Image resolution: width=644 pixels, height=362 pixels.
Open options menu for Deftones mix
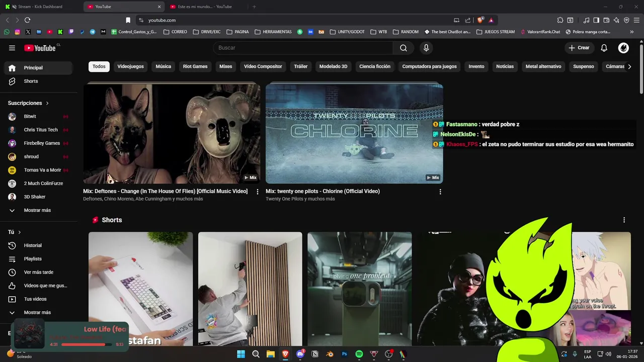coord(258,192)
